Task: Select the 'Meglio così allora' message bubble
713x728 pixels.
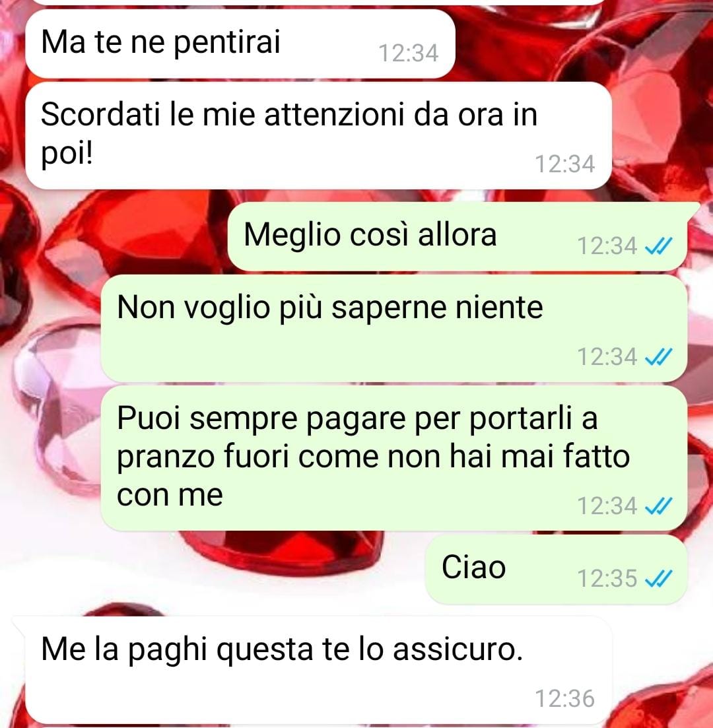Action: click(458, 237)
